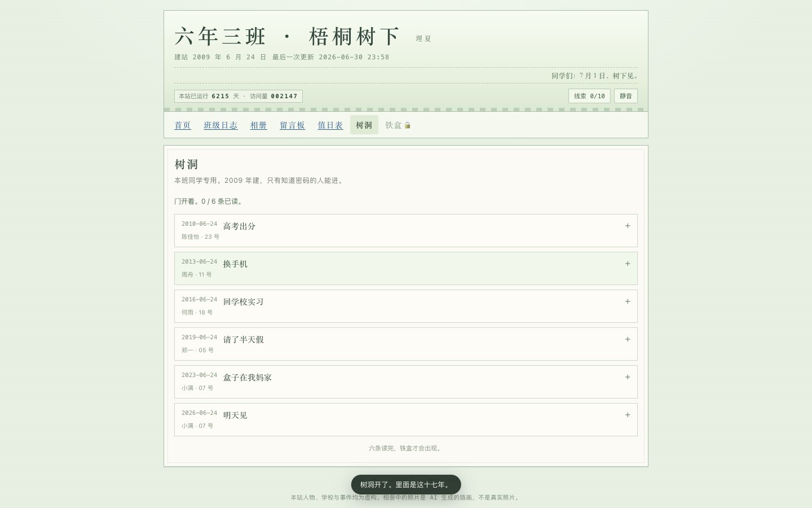Image resolution: width=812 pixels, height=508 pixels.
Task: Click the 树洞 section heading
Action: pos(186,164)
